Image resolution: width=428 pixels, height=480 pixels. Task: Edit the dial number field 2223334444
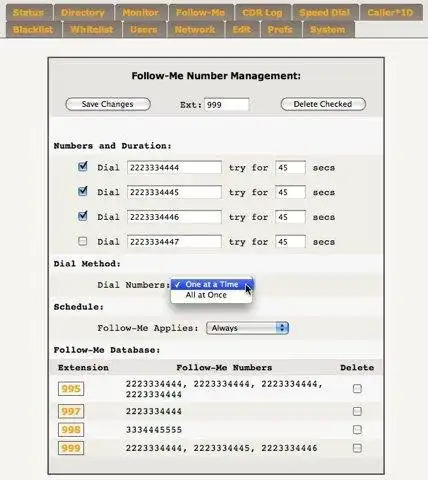tap(174, 168)
